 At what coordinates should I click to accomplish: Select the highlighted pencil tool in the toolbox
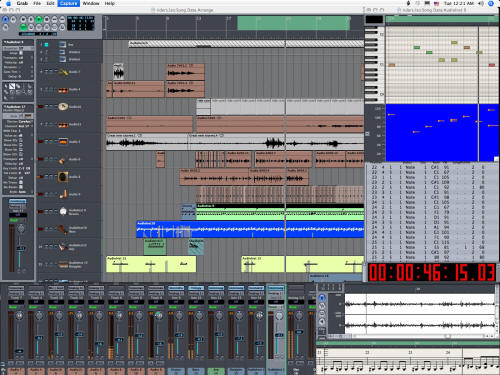(12, 86)
